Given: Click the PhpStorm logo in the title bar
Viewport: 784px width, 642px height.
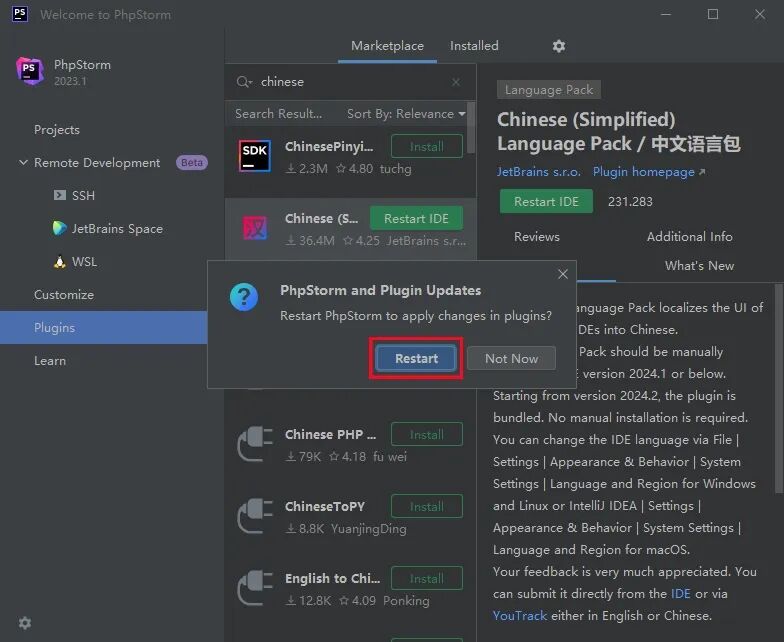Looking at the screenshot, I should point(20,14).
